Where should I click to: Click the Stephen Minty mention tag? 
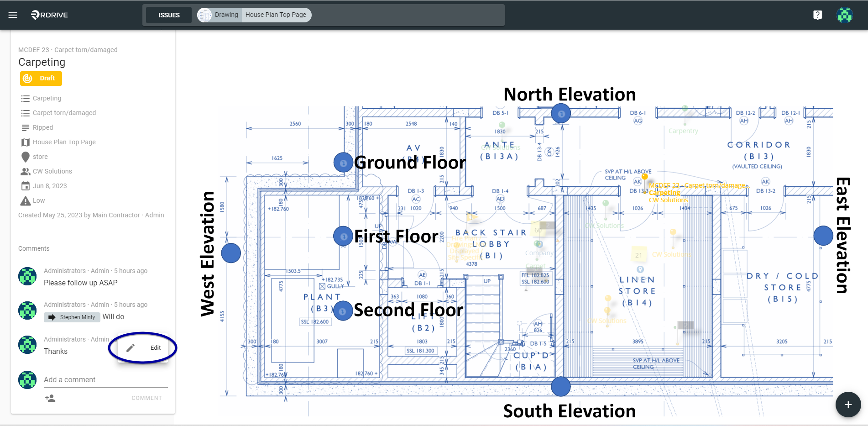coord(72,317)
